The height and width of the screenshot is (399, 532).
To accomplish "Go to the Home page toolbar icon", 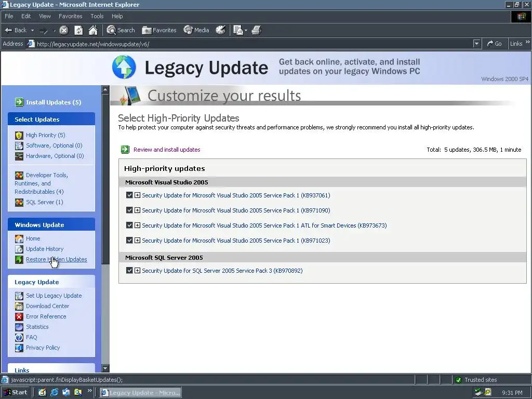I will pos(93,30).
